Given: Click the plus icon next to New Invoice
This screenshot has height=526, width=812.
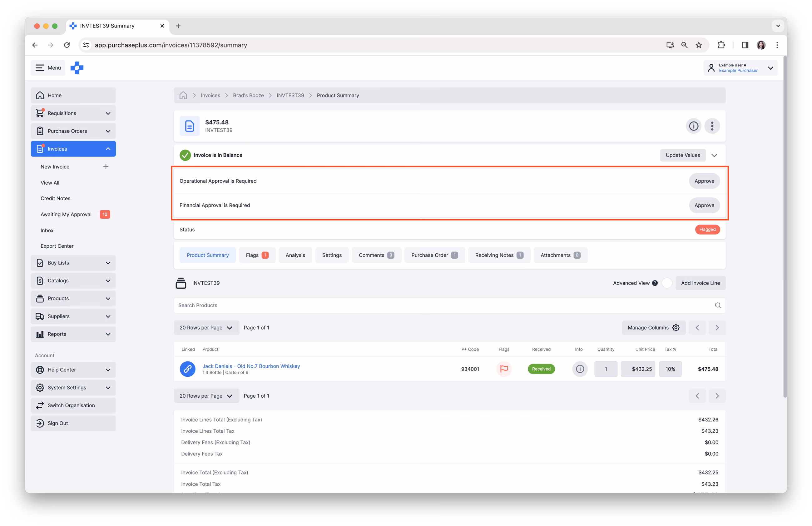Looking at the screenshot, I should pos(106,167).
